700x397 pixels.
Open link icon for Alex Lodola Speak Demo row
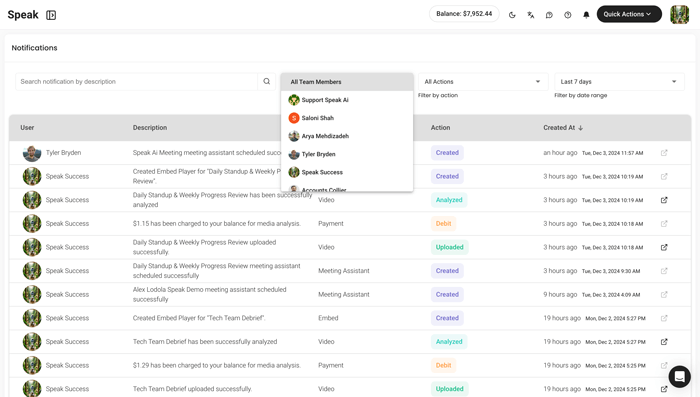click(x=664, y=295)
